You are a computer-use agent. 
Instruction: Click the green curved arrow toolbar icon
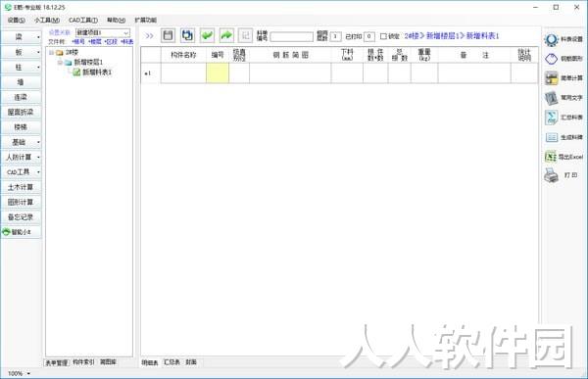[226, 35]
